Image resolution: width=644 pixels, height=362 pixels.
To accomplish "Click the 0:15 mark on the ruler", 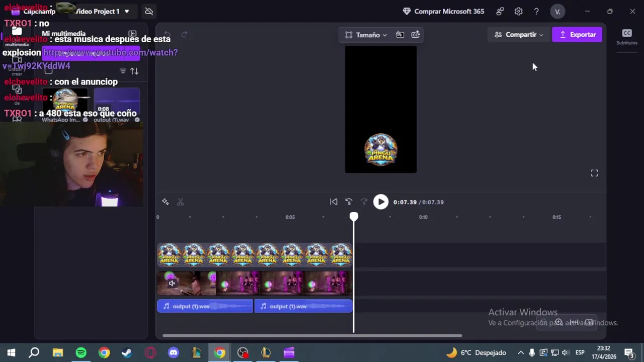I will coord(556,217).
